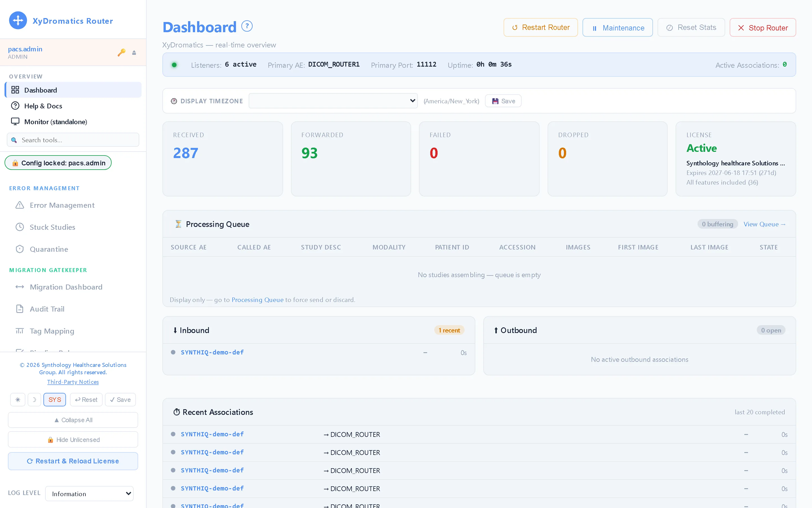Viewport: 812px width, 508px height.
Task: Click the 0 buffering badge
Action: coord(718,224)
